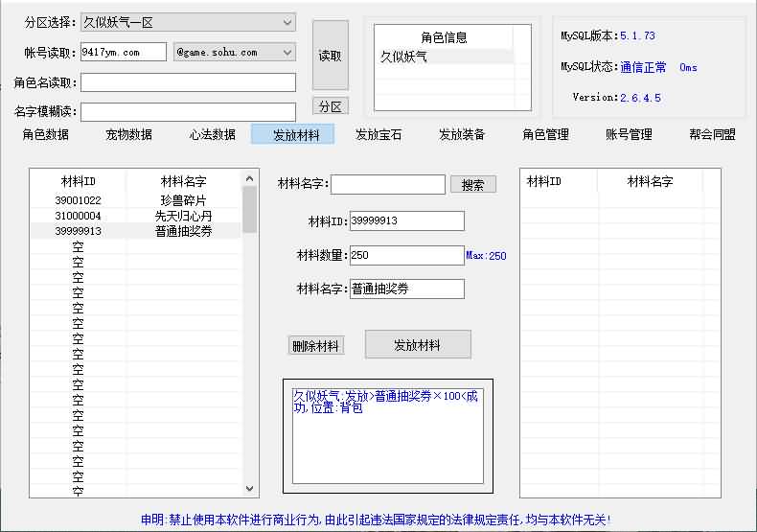Click the 删除材料 button

pos(316,346)
